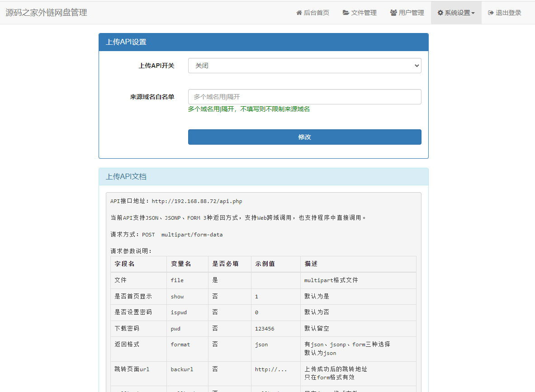The width and height of the screenshot is (535, 392).
Task: Open the 后台首页 menu item
Action: coord(312,13)
